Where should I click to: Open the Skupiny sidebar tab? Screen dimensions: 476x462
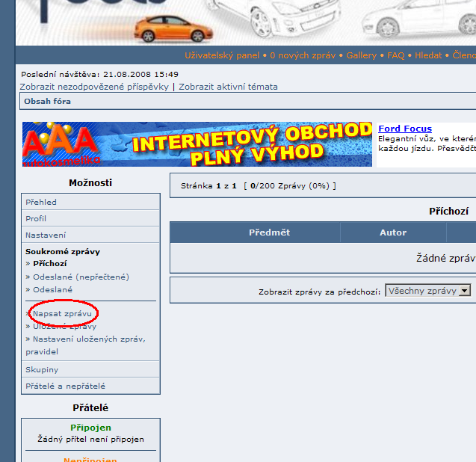(42, 369)
